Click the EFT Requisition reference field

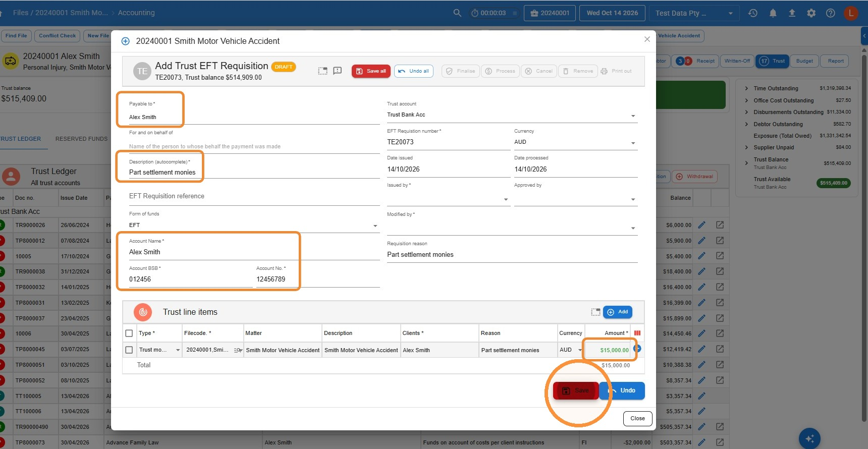point(254,196)
